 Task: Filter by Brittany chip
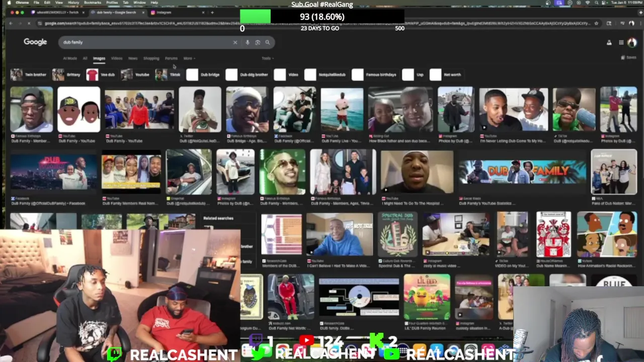[x=67, y=74]
